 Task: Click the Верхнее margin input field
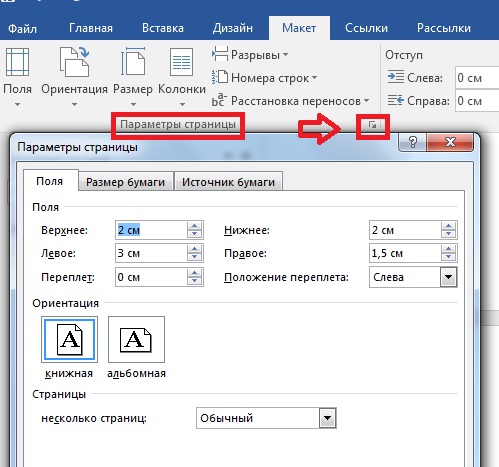point(152,230)
